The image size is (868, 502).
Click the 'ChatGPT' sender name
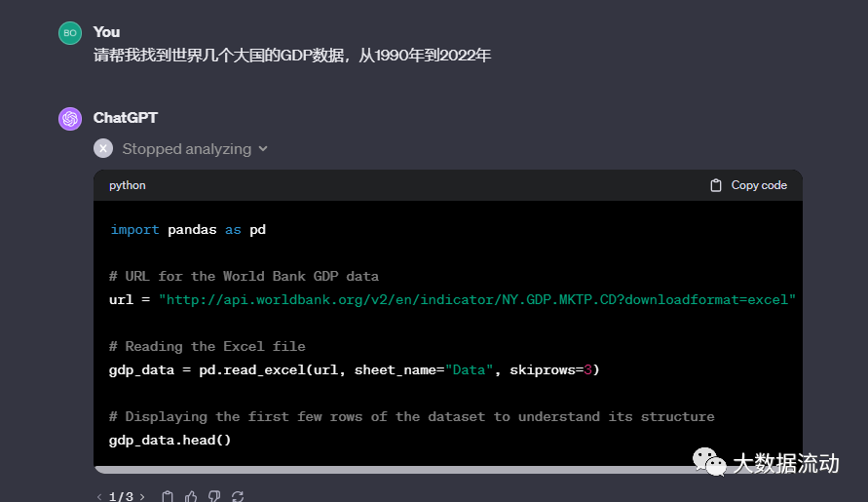click(125, 118)
